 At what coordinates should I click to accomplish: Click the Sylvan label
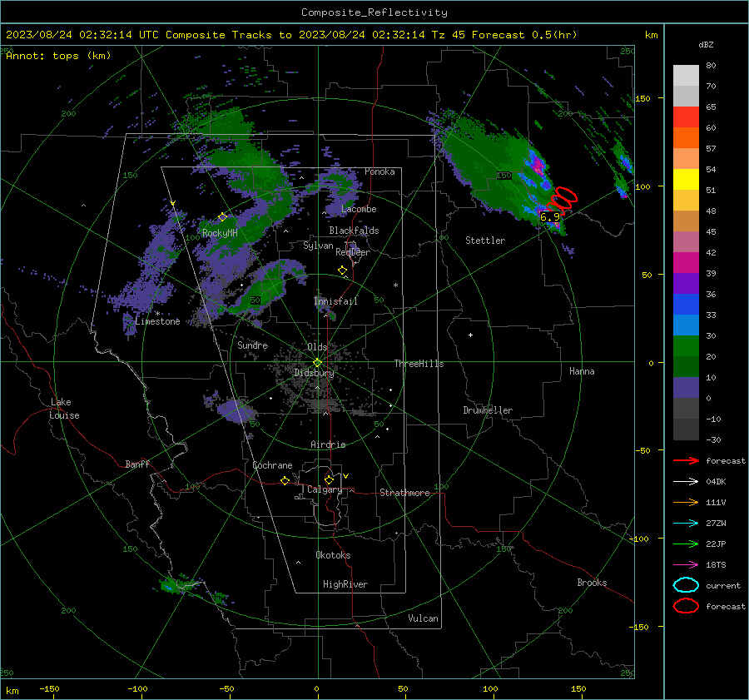[x=318, y=246]
